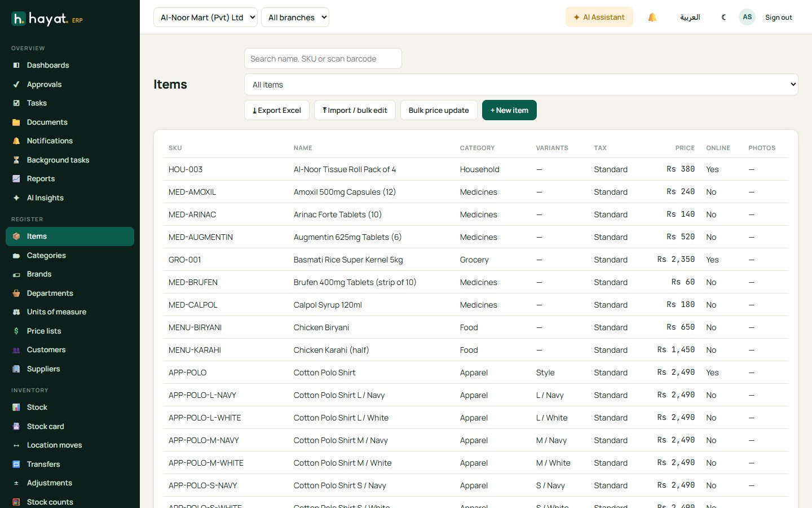Open item MED-AUGMENTIN row SKU
This screenshot has width=812, height=508.
tap(201, 237)
